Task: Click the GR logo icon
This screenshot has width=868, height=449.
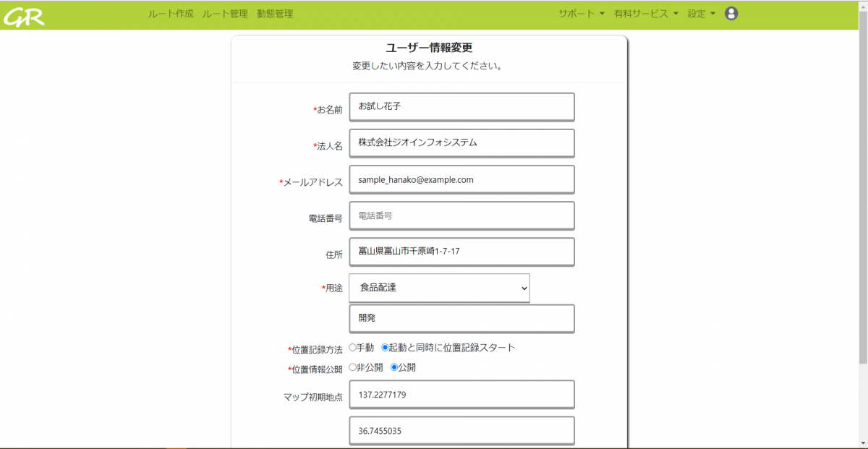Action: [24, 15]
